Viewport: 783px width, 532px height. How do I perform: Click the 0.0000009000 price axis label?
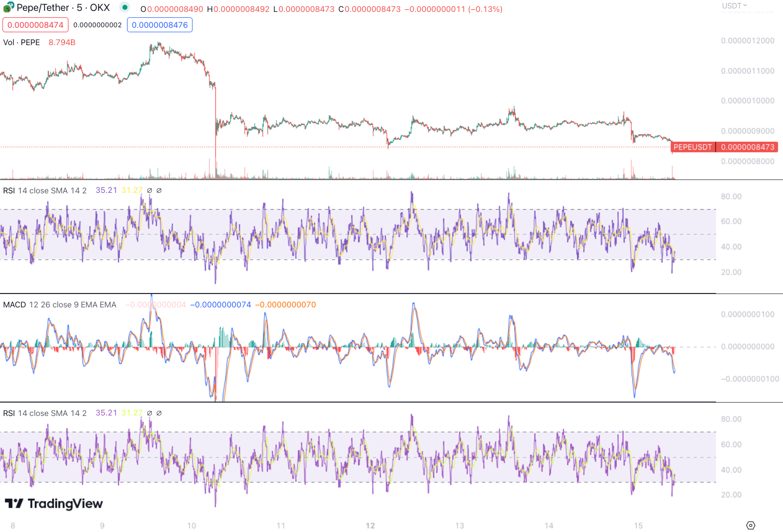[747, 131]
